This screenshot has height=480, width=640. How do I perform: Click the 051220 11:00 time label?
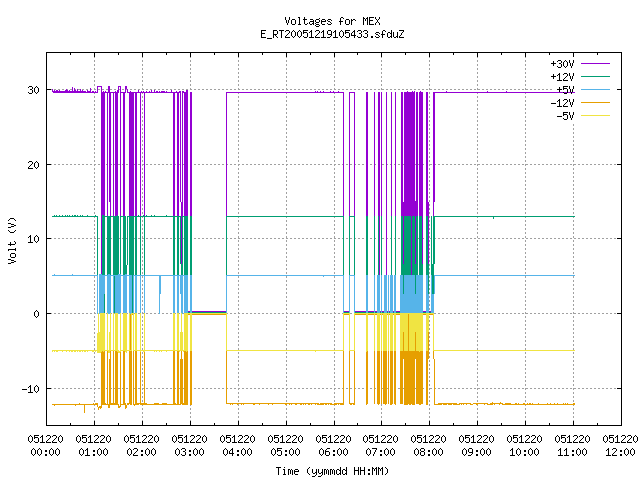[x=573, y=446]
